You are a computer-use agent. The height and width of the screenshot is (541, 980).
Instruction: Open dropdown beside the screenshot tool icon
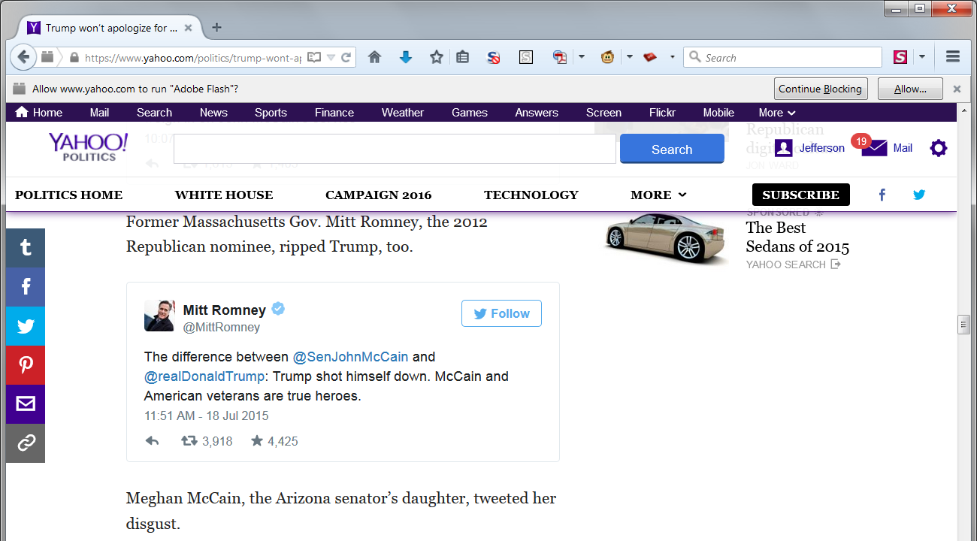pos(582,57)
